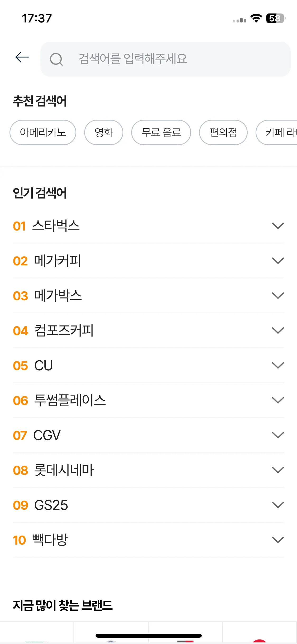Viewport: 297px width, 644px height.
Task: Select the 아메리카노 suggested keyword chip
Action: tap(43, 132)
